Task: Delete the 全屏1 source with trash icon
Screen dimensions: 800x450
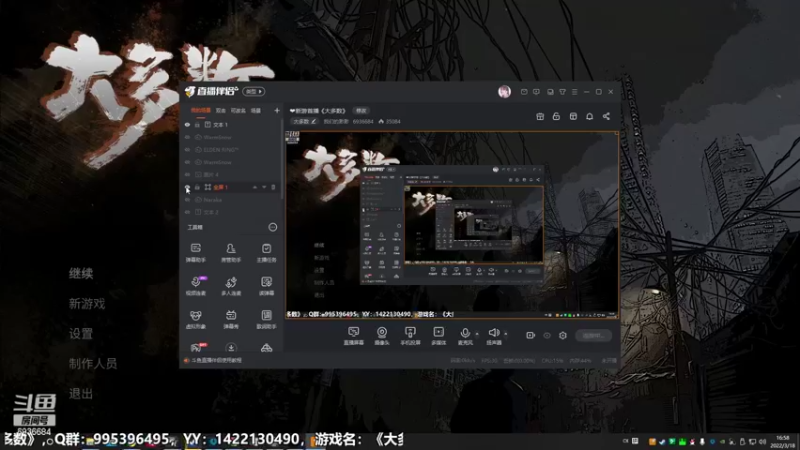Action: point(273,187)
